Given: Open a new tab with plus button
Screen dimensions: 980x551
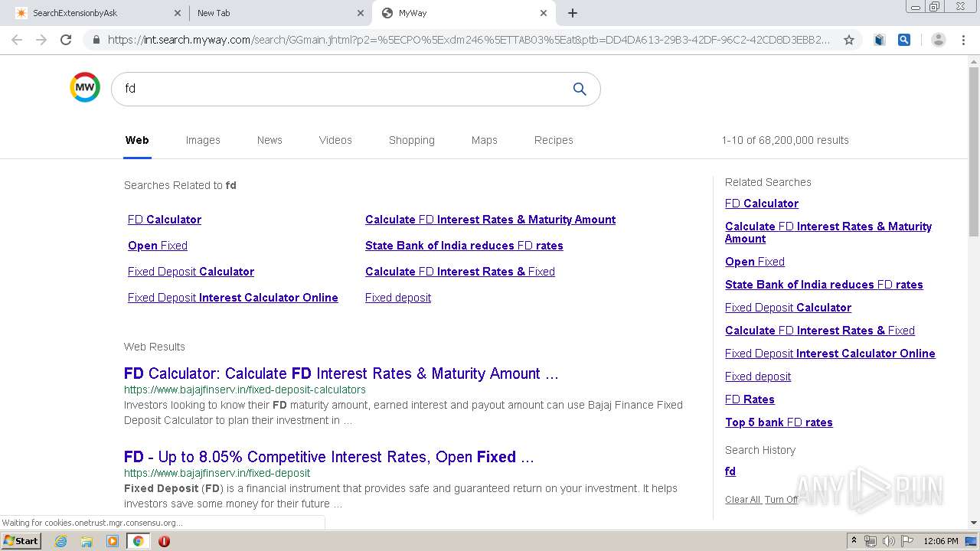Looking at the screenshot, I should tap(573, 13).
